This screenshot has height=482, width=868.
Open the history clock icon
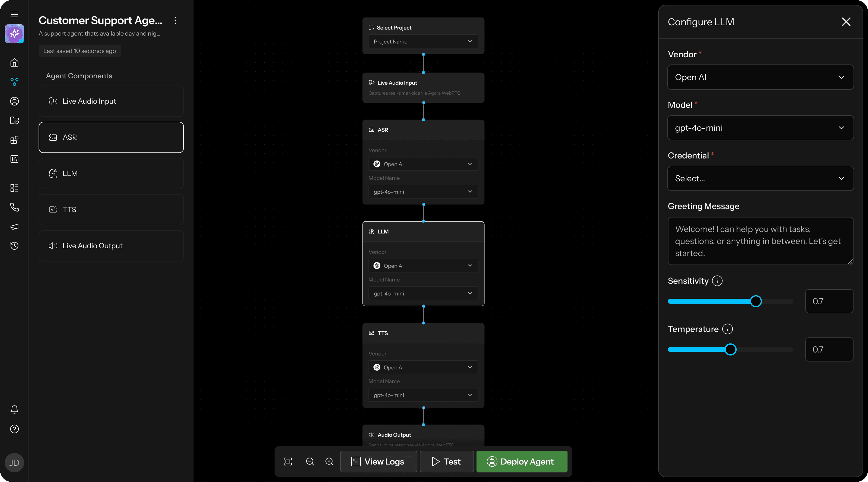click(x=14, y=246)
